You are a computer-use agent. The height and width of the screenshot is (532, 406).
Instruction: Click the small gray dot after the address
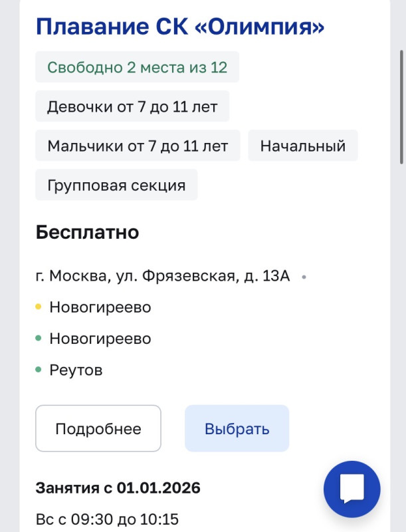pyautogui.click(x=304, y=277)
